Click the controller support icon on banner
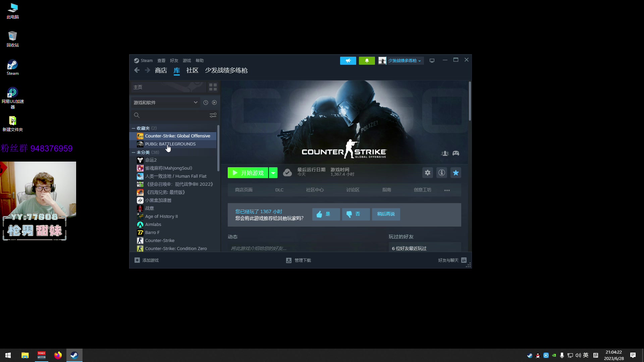The width and height of the screenshot is (644, 362). coord(456,153)
